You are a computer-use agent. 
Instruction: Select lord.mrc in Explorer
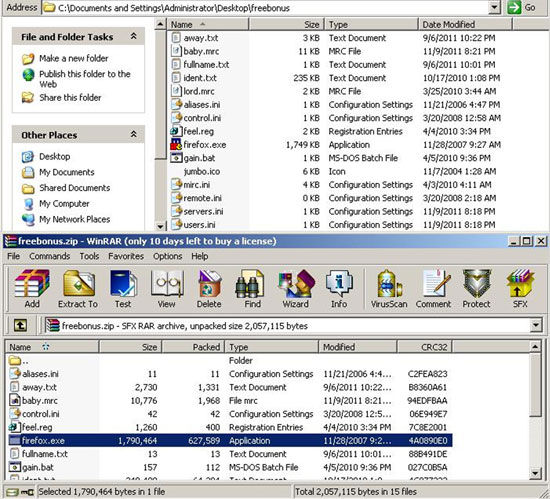[x=199, y=91]
